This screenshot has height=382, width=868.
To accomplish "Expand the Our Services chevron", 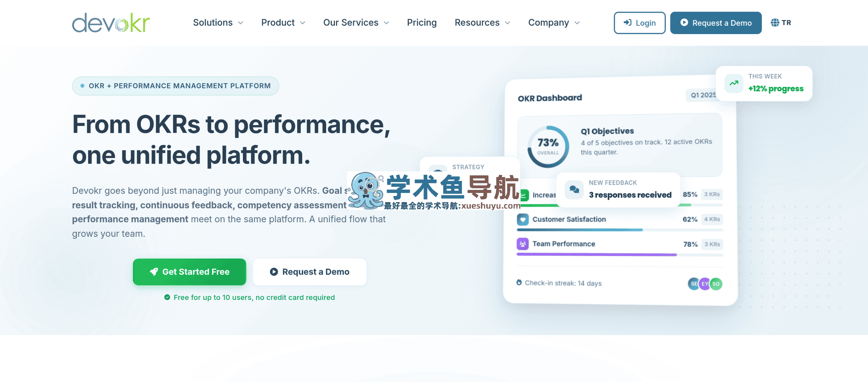I will (387, 23).
